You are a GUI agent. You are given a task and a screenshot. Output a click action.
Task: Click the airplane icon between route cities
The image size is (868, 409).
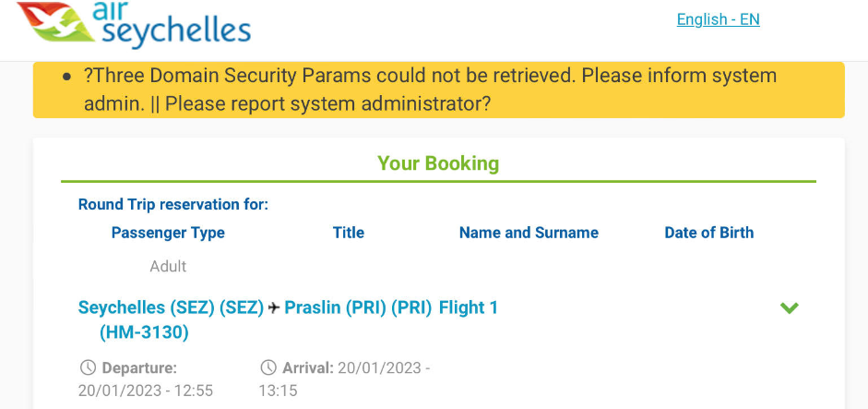pyautogui.click(x=274, y=308)
